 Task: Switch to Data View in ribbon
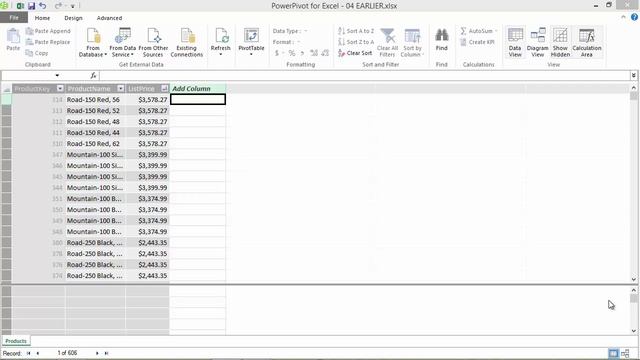point(515,42)
